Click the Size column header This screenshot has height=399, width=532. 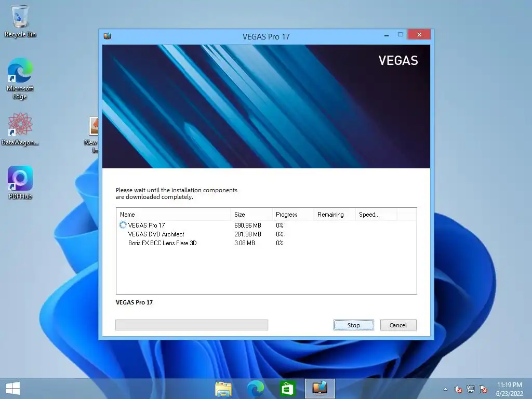point(251,215)
